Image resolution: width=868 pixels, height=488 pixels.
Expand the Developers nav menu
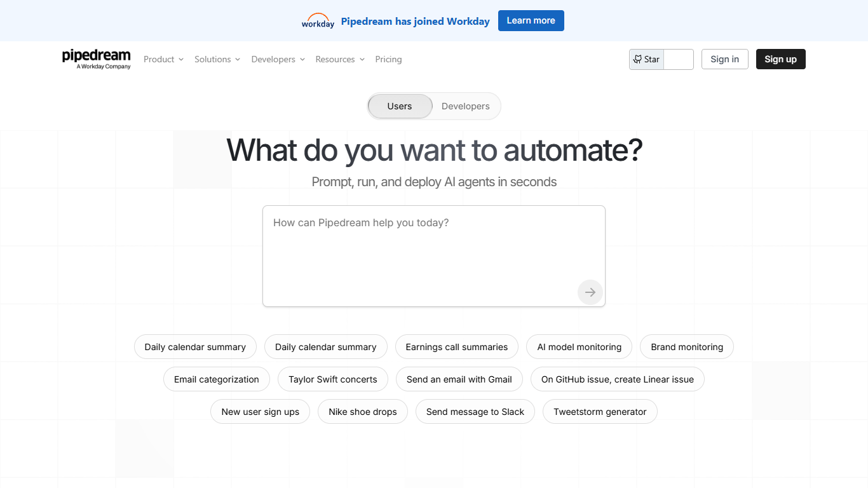(278, 59)
